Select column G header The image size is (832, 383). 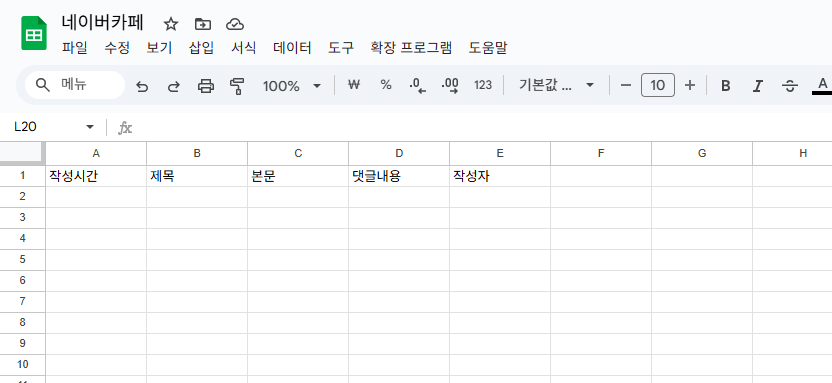[702, 153]
